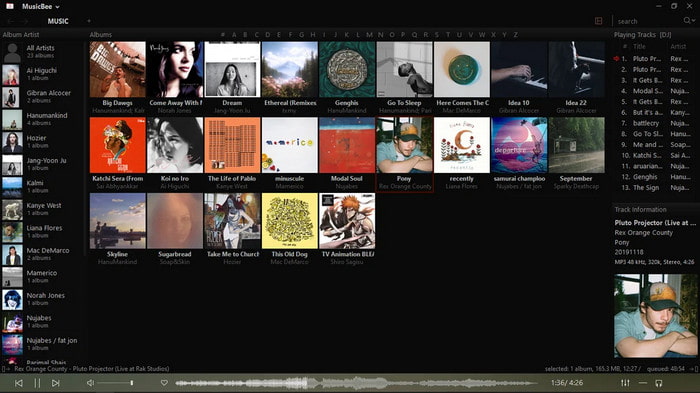Add a new tab with plus

point(89,21)
